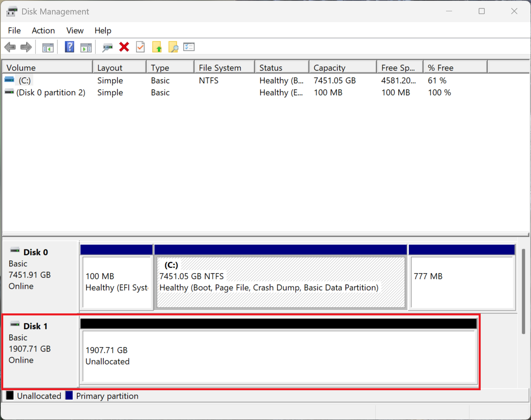
Task: Open the View menu
Action: coord(75,31)
